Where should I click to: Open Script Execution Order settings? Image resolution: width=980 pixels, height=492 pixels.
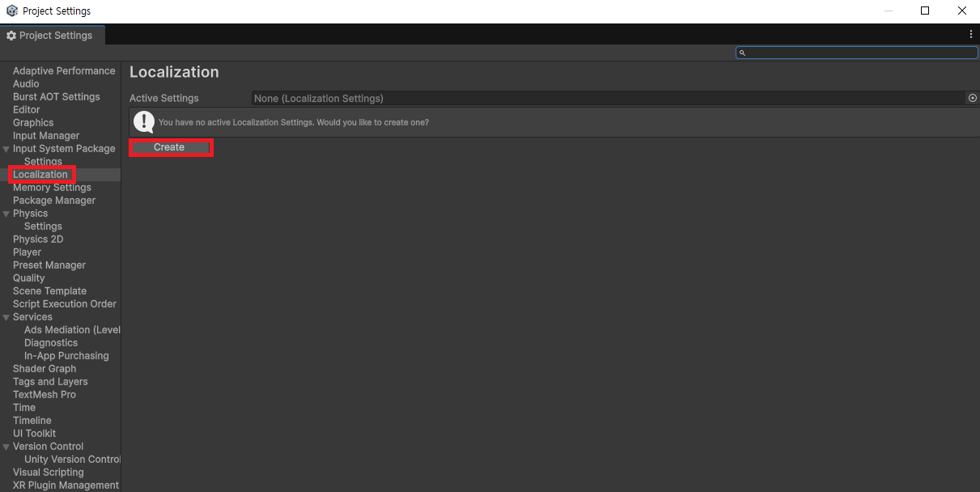[x=65, y=304]
